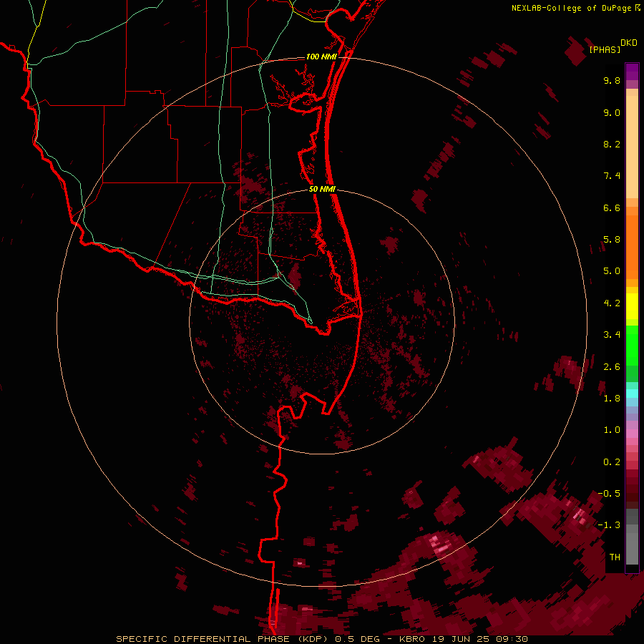Click the 3.4 scale value
Image resolution: width=644 pixels, height=644 pixels.
click(612, 335)
